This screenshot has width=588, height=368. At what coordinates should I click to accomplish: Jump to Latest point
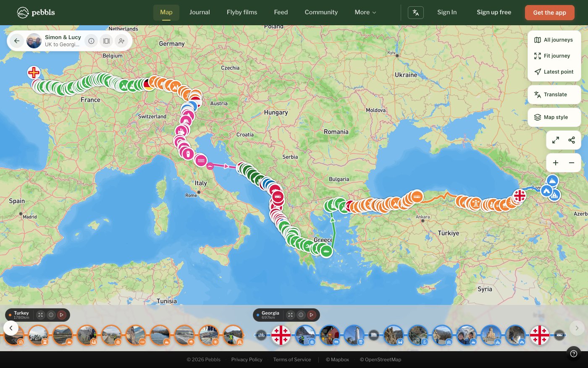point(554,72)
